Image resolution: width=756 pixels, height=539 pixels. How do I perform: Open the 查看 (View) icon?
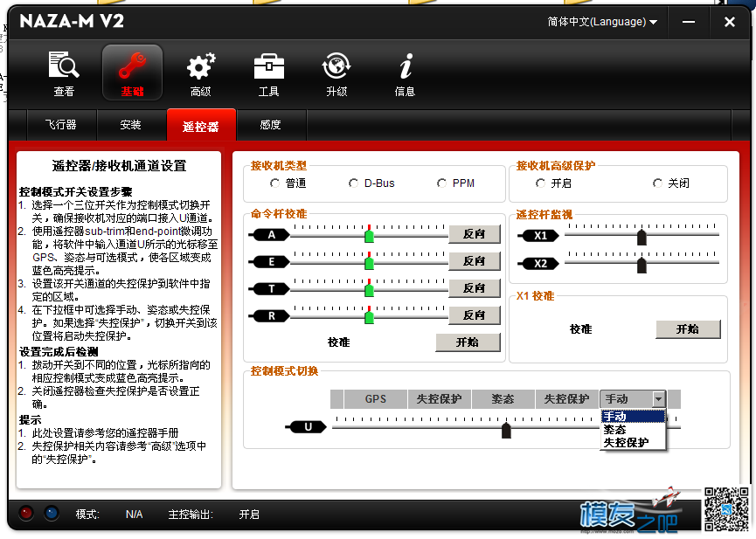(64, 73)
